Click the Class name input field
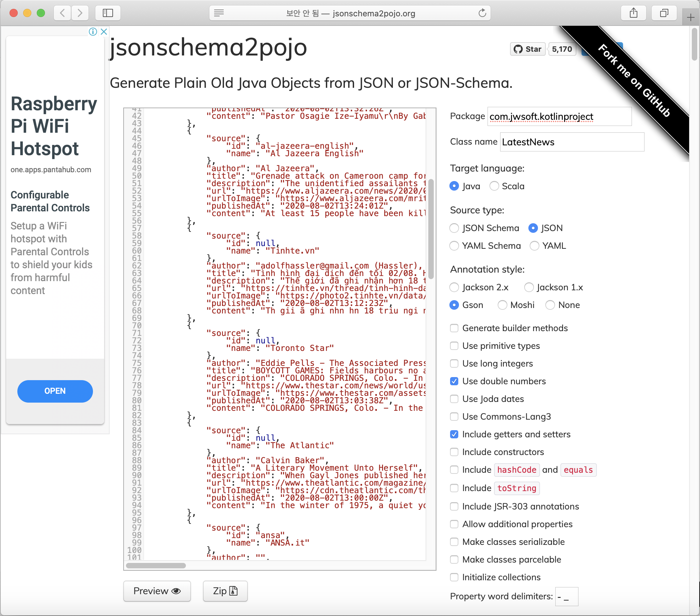 [572, 142]
